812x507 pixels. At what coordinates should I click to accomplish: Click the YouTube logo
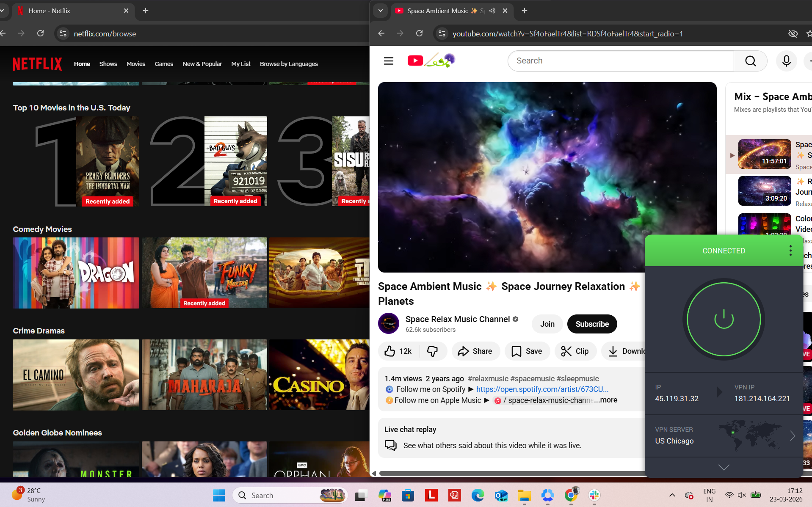431,61
